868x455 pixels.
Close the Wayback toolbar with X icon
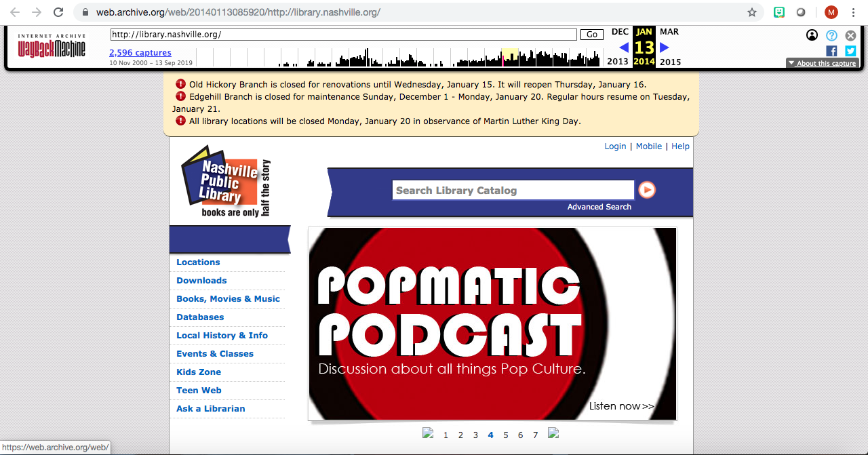pos(850,35)
